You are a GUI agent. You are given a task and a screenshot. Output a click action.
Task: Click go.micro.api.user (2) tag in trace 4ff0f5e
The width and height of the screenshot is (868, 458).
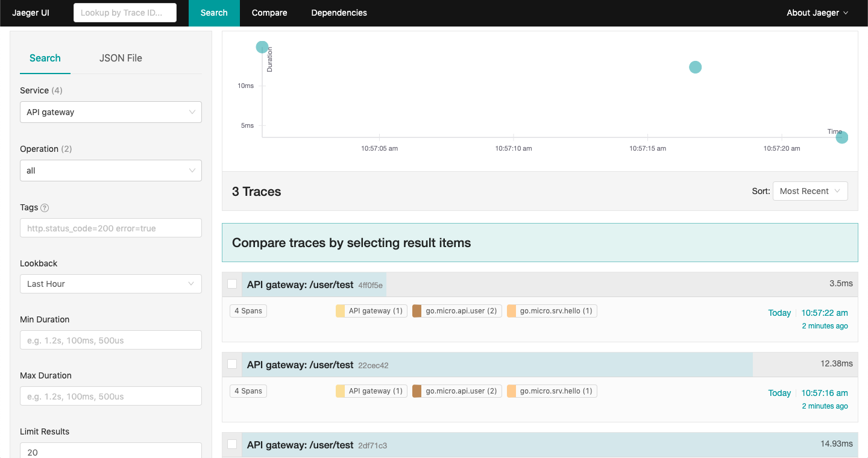pos(457,311)
